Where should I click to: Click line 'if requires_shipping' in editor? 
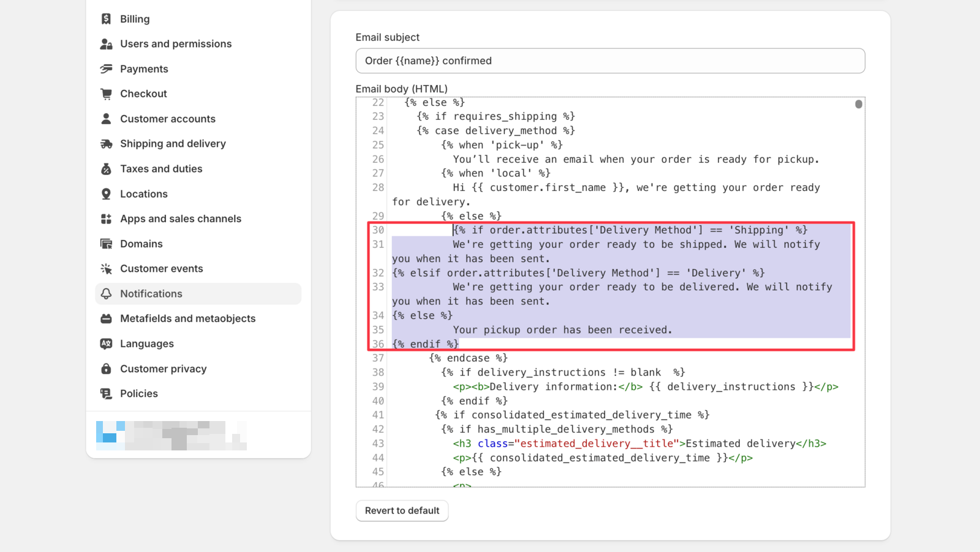click(x=496, y=116)
